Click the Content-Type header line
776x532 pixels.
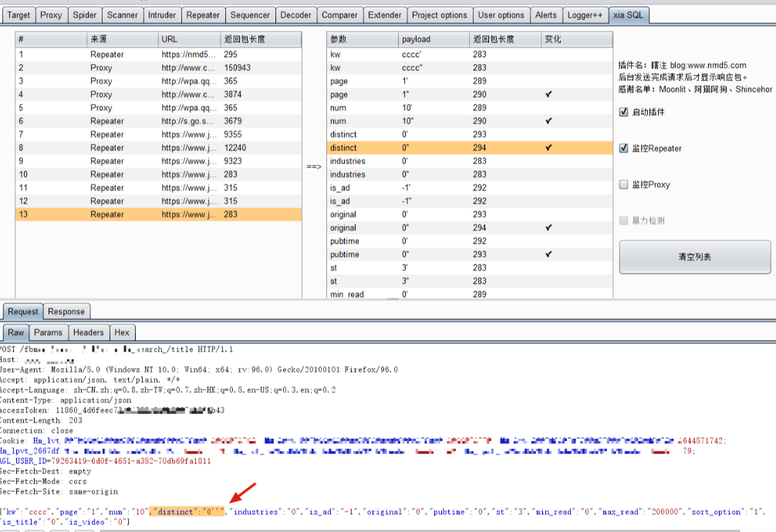coord(66,400)
